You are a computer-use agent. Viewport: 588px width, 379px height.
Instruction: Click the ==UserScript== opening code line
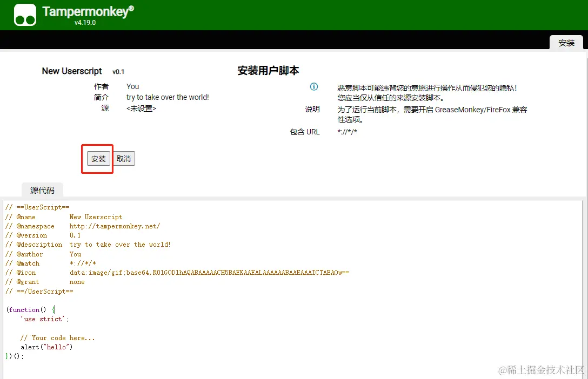pyautogui.click(x=37, y=207)
